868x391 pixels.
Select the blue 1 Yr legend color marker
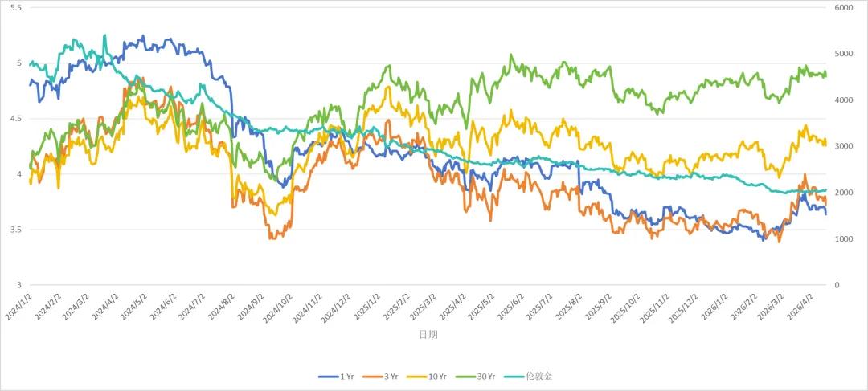(328, 377)
